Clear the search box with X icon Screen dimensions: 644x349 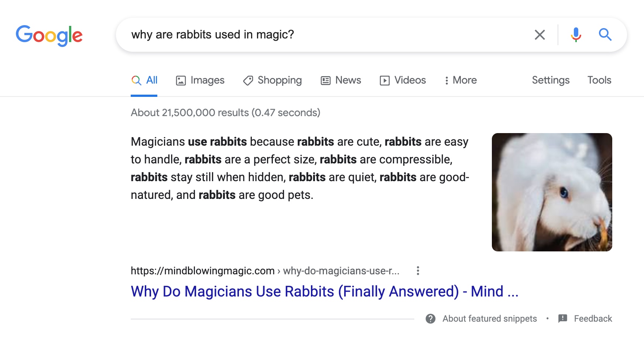(539, 35)
